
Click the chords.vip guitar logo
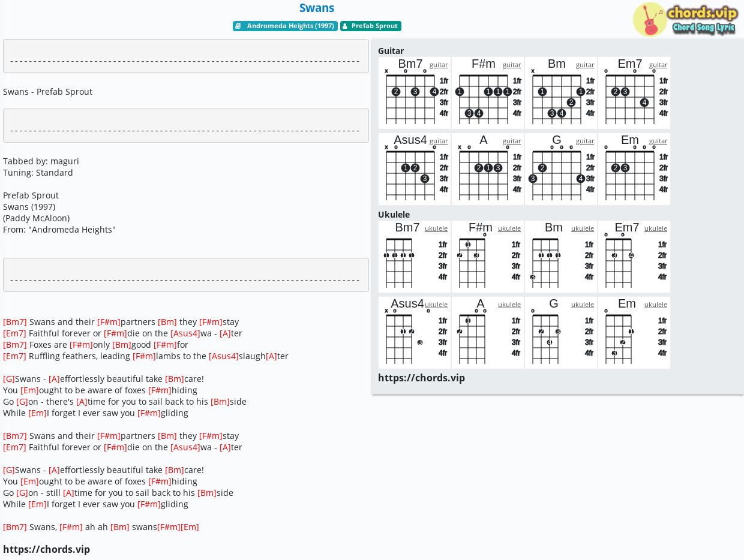tap(685, 19)
